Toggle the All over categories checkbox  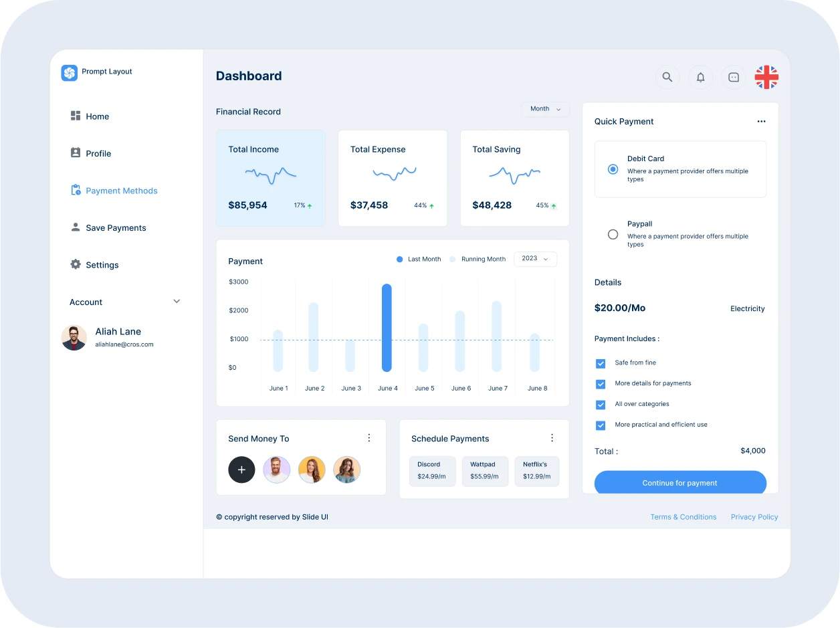pyautogui.click(x=600, y=405)
